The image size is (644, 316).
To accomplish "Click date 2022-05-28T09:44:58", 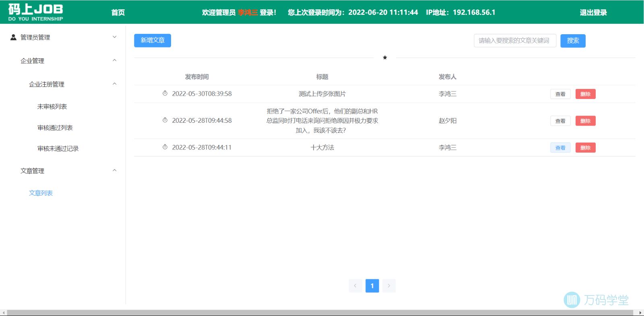I will click(202, 120).
